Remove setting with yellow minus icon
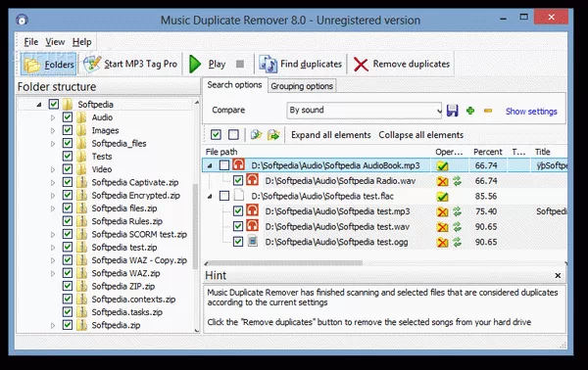The width and height of the screenshot is (588, 370). 488,111
